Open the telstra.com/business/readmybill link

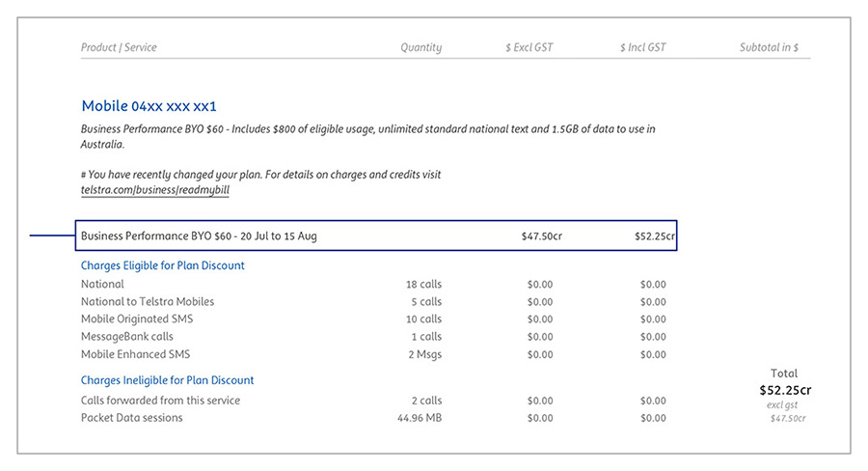click(155, 190)
